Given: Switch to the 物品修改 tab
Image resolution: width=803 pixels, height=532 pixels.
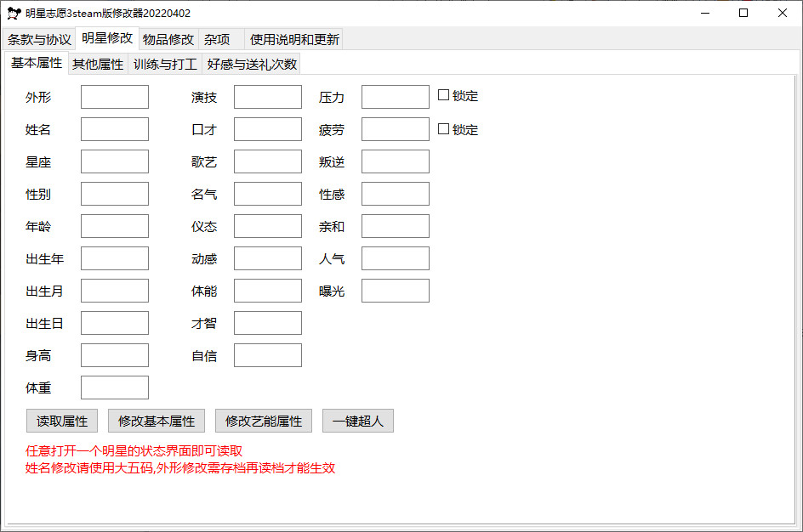Looking at the screenshot, I should 168,39.
